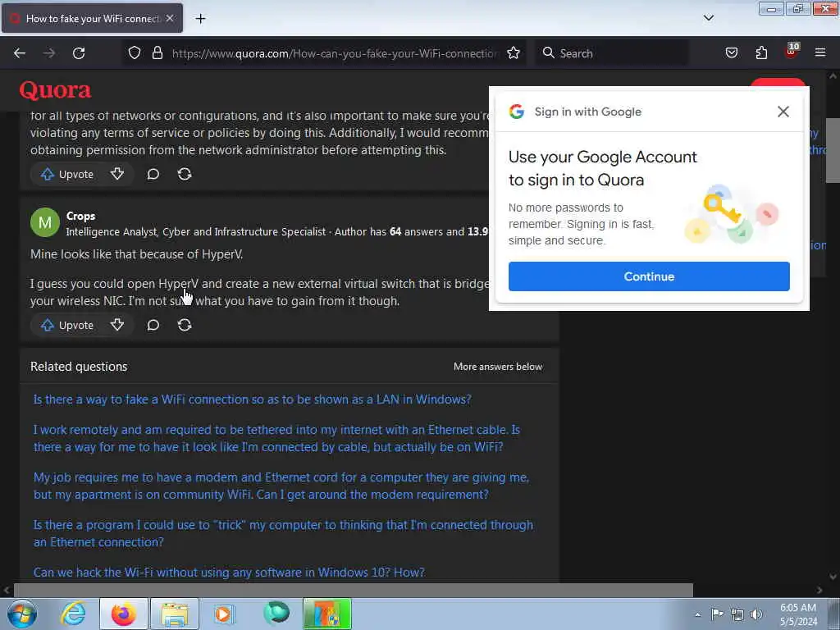This screenshot has height=630, width=840.
Task: Open Firefox extensions puzzle icon
Action: click(x=761, y=53)
